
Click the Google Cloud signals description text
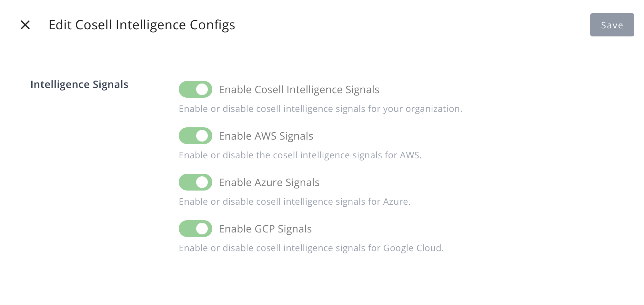click(x=311, y=248)
